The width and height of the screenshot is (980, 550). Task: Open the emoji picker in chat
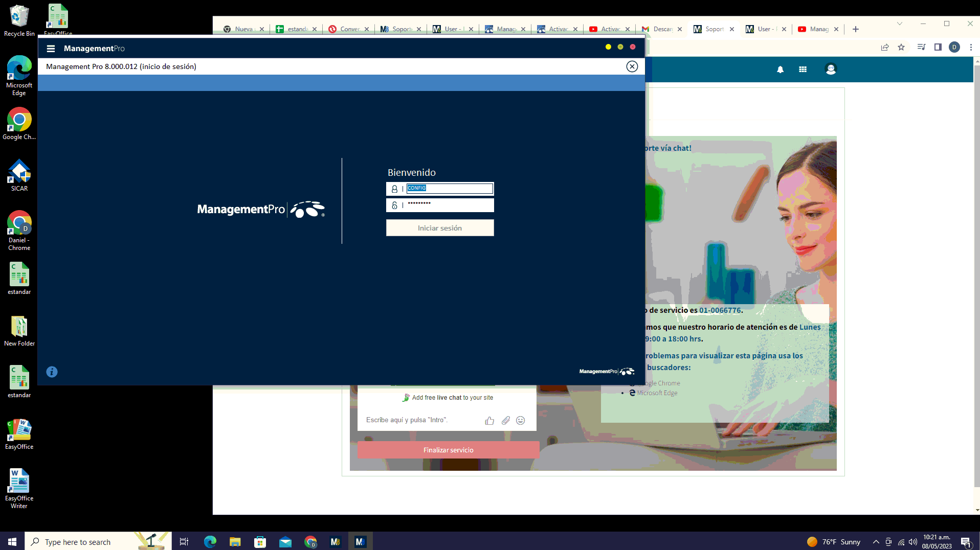tap(520, 420)
